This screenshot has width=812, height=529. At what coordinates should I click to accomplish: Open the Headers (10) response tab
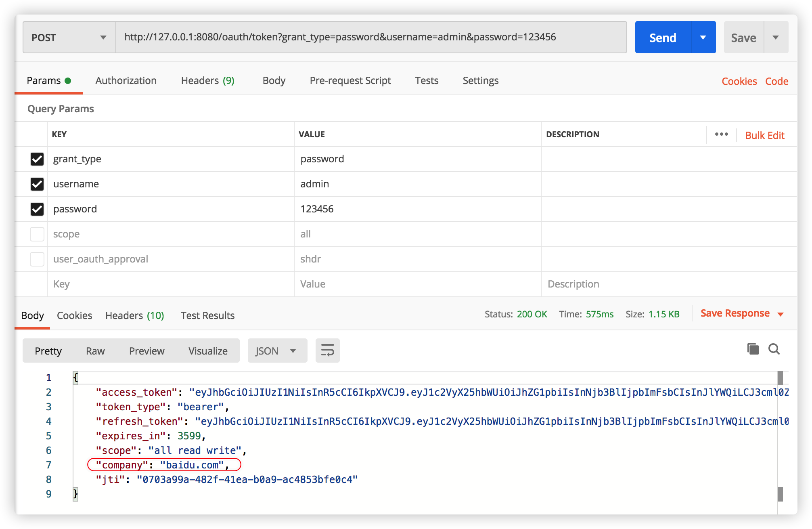pos(134,315)
